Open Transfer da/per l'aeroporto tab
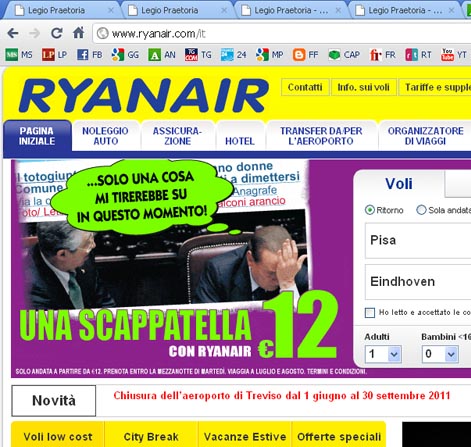Screen dimensions: 471x447 point(321,136)
